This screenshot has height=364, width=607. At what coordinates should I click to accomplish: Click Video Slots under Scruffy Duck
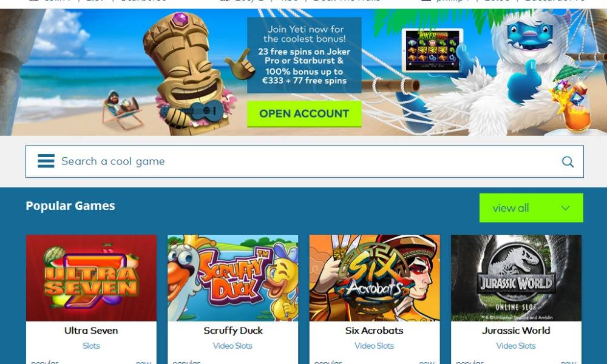pos(232,346)
